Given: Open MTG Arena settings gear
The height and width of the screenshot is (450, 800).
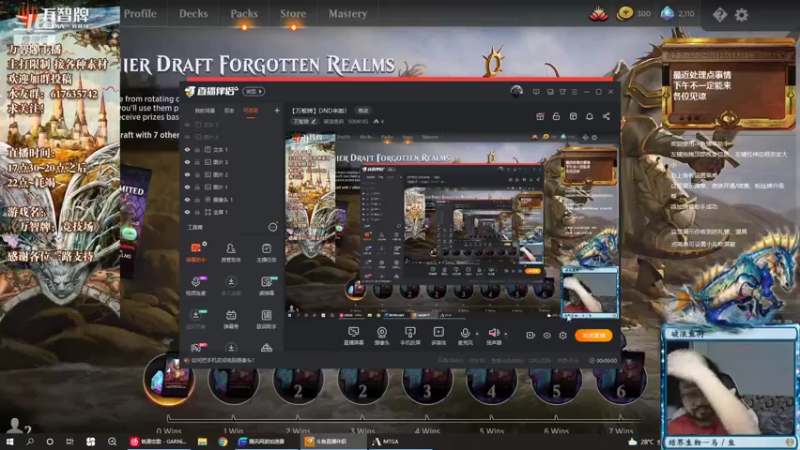Looking at the screenshot, I should 741,14.
